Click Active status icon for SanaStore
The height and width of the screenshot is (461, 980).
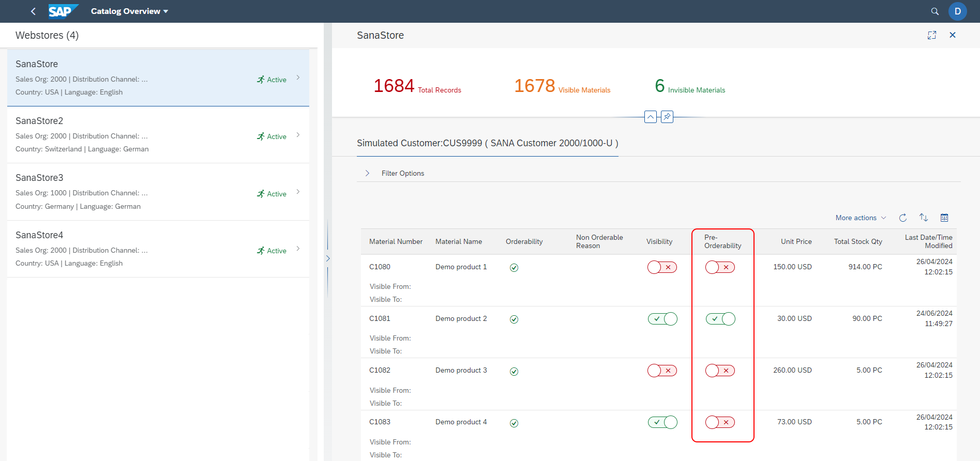[x=261, y=80]
